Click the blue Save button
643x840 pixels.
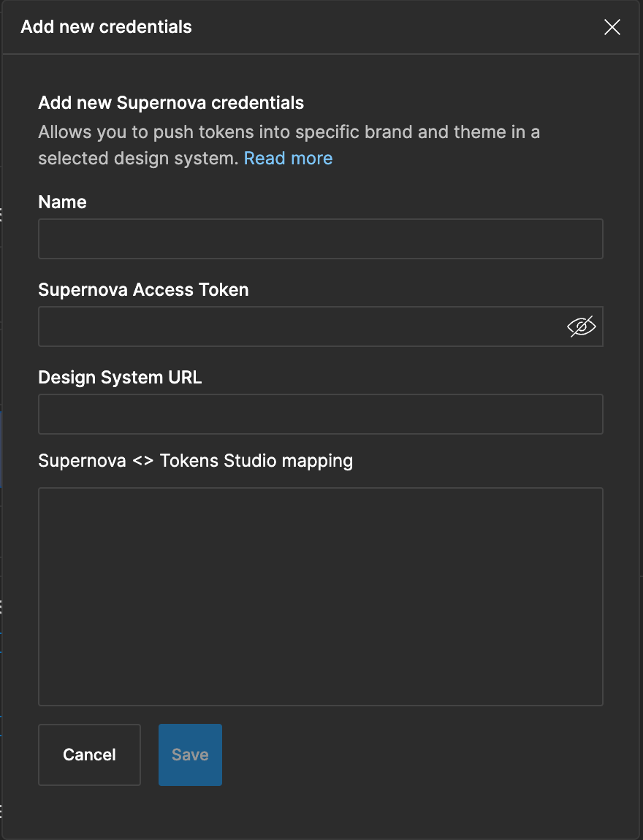click(190, 755)
